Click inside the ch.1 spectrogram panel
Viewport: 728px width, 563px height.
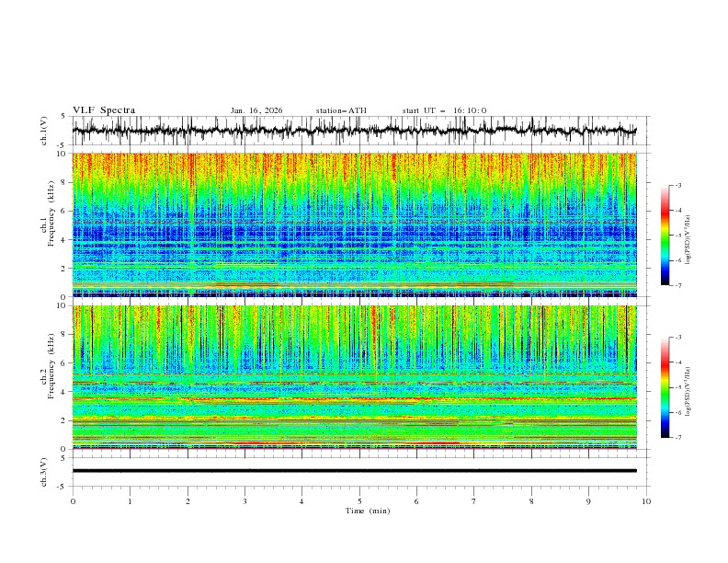[x=354, y=224]
